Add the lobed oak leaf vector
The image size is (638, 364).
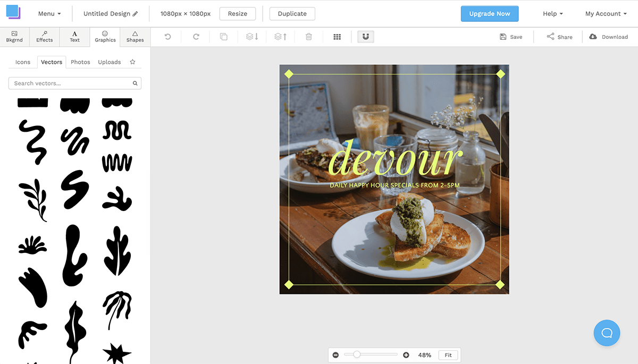tap(117, 251)
